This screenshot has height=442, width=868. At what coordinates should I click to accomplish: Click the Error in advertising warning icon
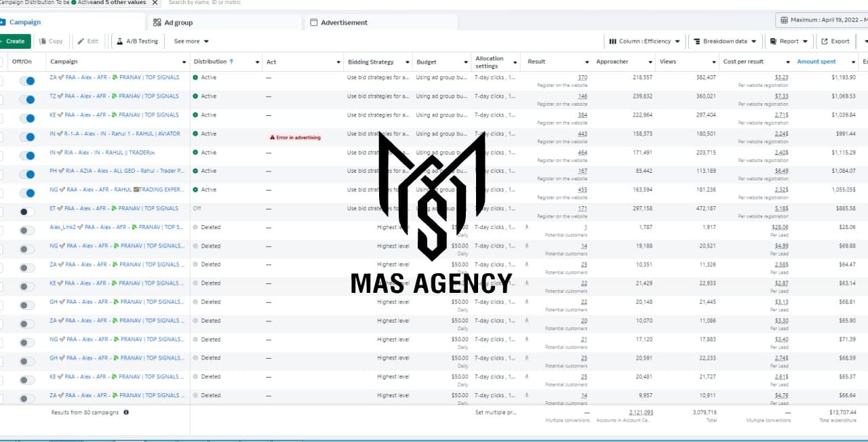[x=273, y=137]
